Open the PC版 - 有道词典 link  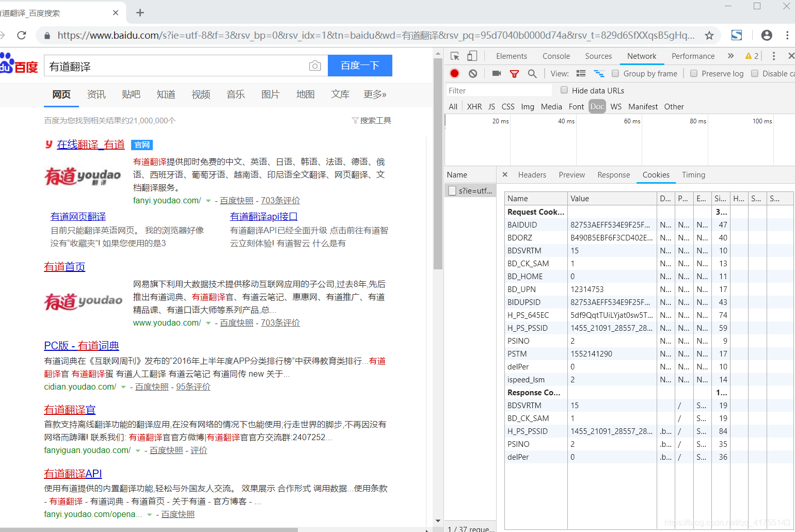click(82, 346)
